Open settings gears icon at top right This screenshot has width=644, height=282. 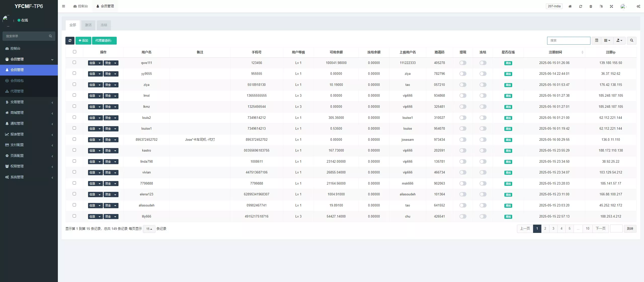click(x=638, y=6)
